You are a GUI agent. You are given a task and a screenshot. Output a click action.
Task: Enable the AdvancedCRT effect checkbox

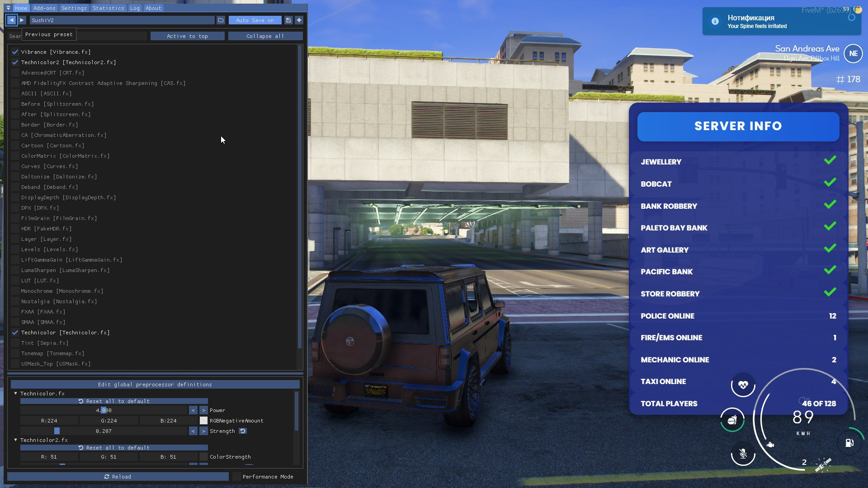(x=15, y=73)
